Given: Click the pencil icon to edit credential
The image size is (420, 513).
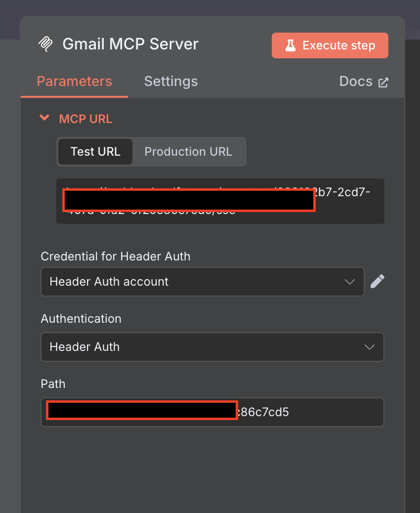Looking at the screenshot, I should coord(377,281).
